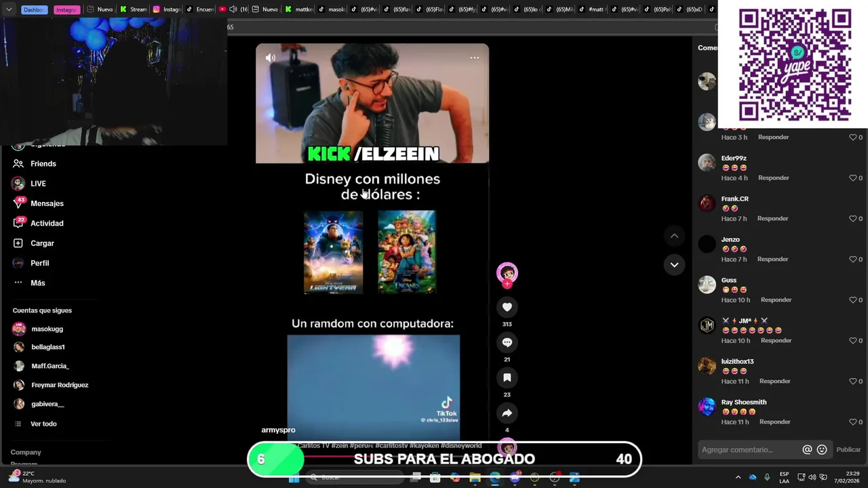Like Ray Shoesmith's comment heart

coord(853,422)
